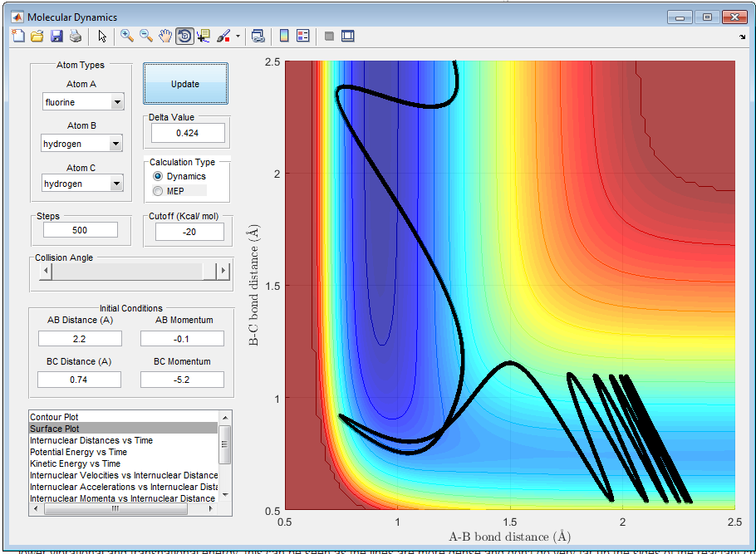Select the Zoom In magnifier tool
Screen dimensions: 756x554
coord(127,36)
